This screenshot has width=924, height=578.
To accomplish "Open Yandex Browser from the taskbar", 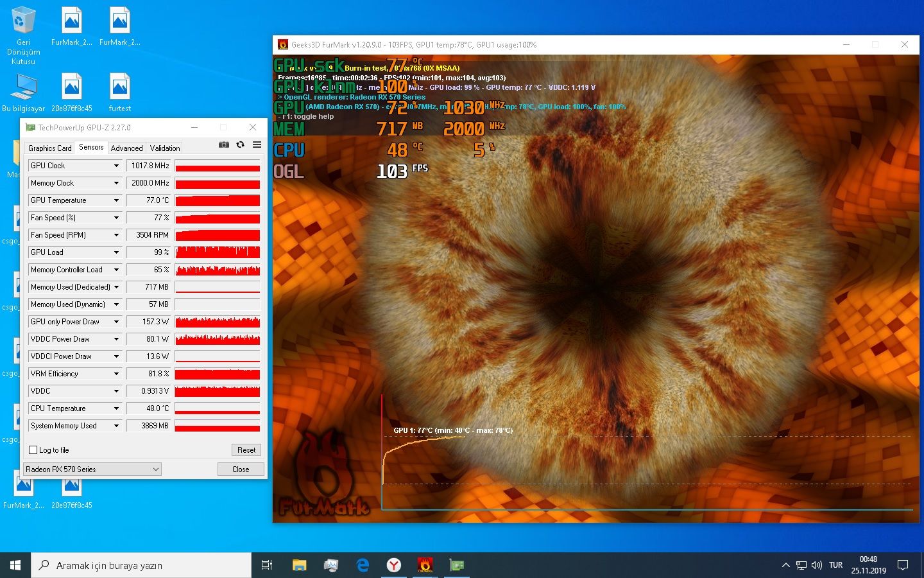I will [x=394, y=565].
